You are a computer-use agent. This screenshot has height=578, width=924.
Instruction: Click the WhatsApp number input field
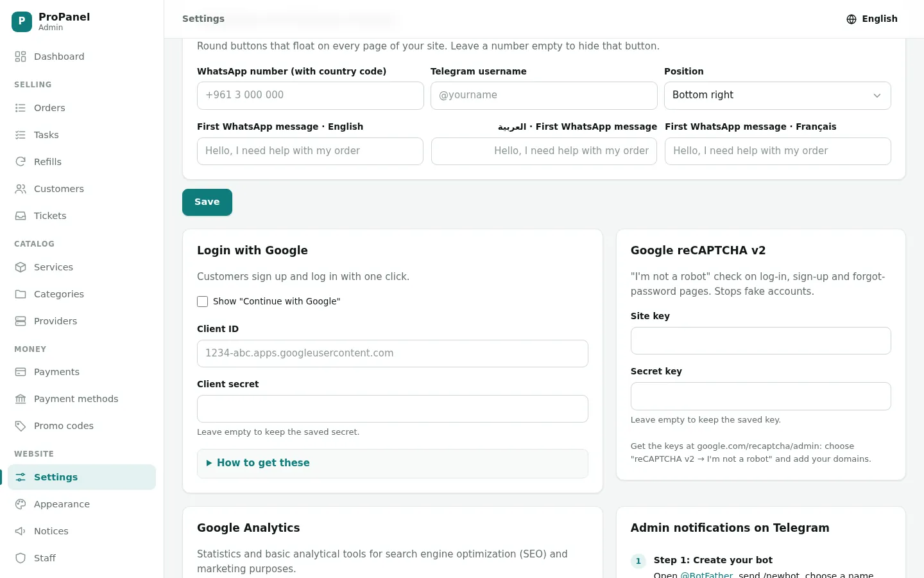311,96
